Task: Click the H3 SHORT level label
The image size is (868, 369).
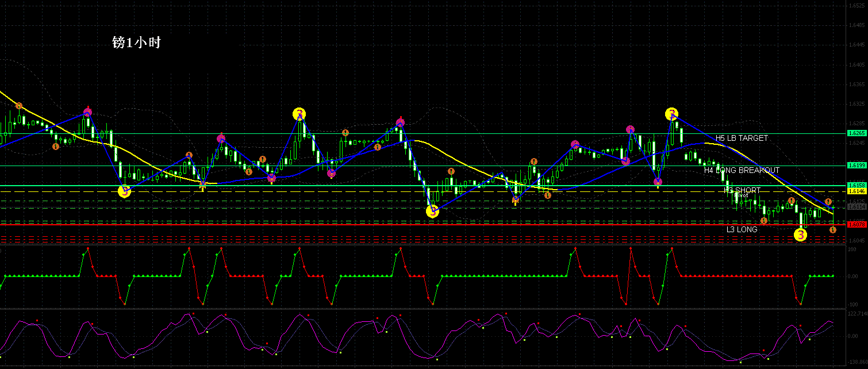Action: click(742, 190)
